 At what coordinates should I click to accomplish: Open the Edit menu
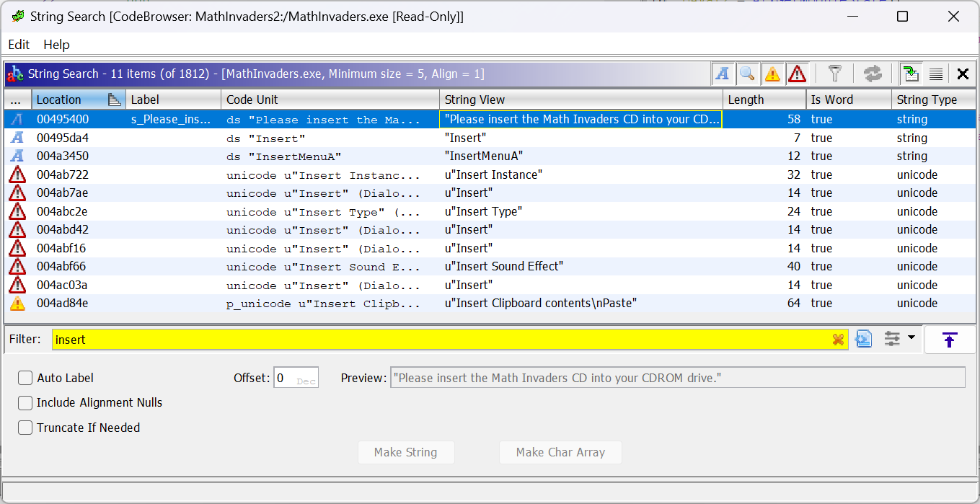pos(19,44)
